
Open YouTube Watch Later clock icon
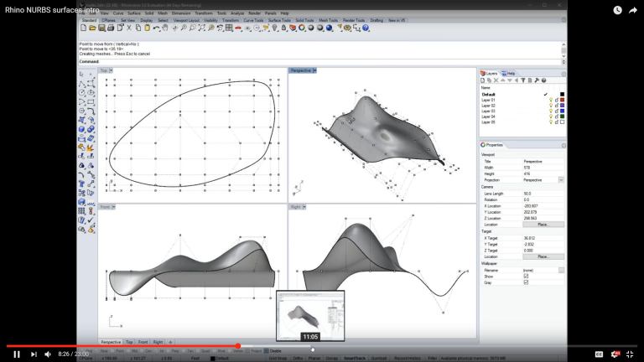click(618, 10)
